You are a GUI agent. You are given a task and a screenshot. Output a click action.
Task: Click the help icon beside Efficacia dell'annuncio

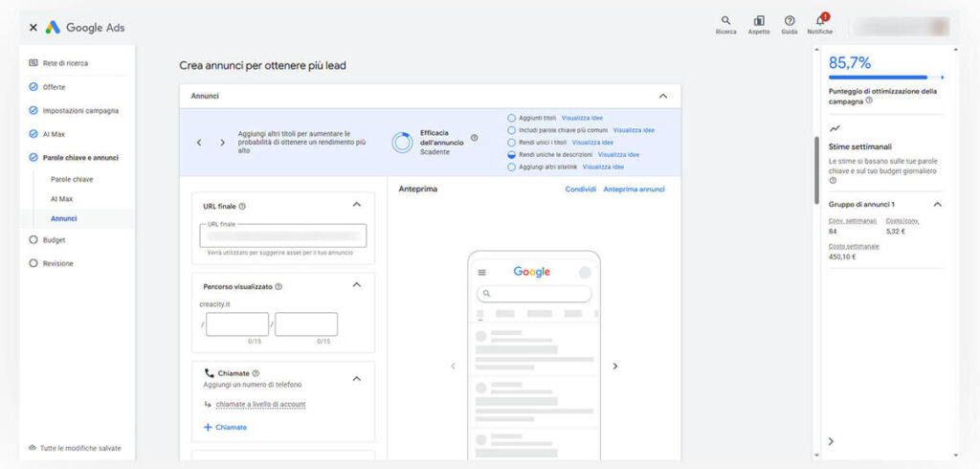point(474,138)
